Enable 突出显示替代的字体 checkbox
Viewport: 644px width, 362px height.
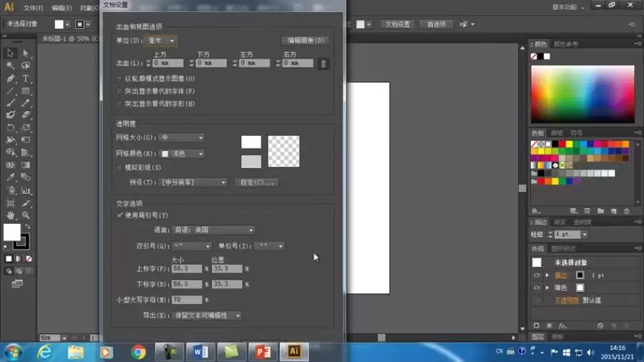119,91
